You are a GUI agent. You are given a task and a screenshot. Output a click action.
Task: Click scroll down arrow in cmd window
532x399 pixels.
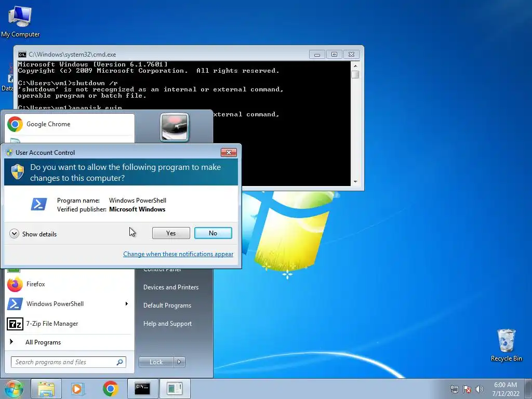pyautogui.click(x=355, y=182)
